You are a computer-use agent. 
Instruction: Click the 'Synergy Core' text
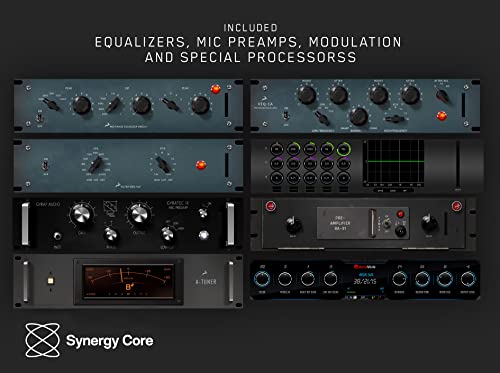[x=110, y=341]
